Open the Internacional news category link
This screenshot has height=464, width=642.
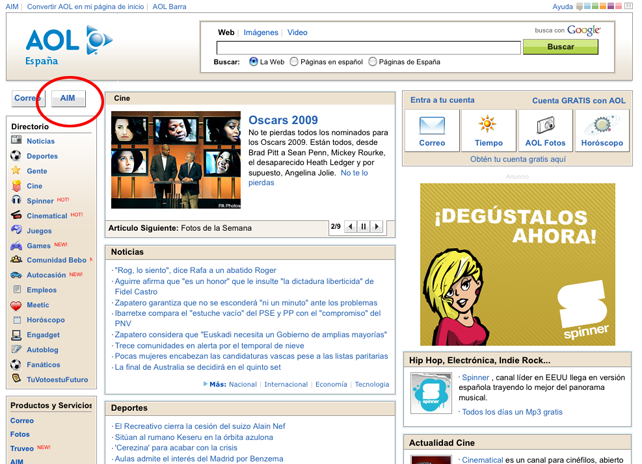(x=286, y=384)
